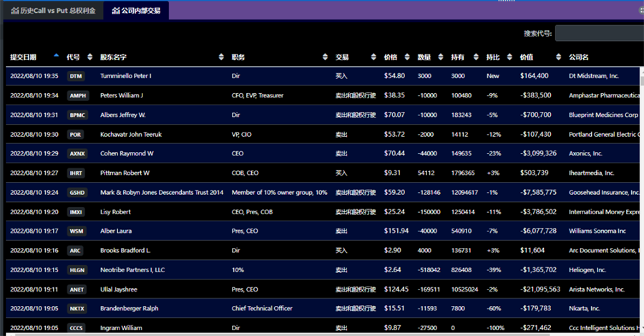Select shareholder Kochavatr John Teeruk
644x336 pixels.
131,135
